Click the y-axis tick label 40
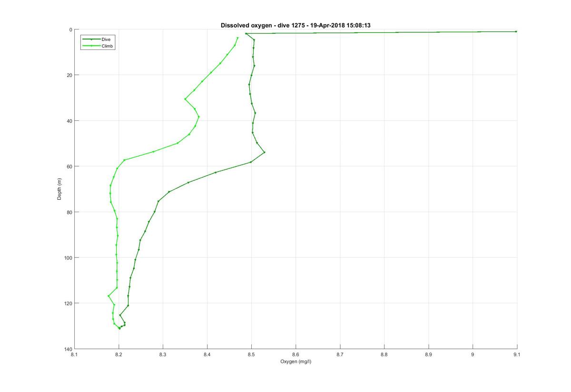This screenshot has width=571, height=392. coord(69,121)
